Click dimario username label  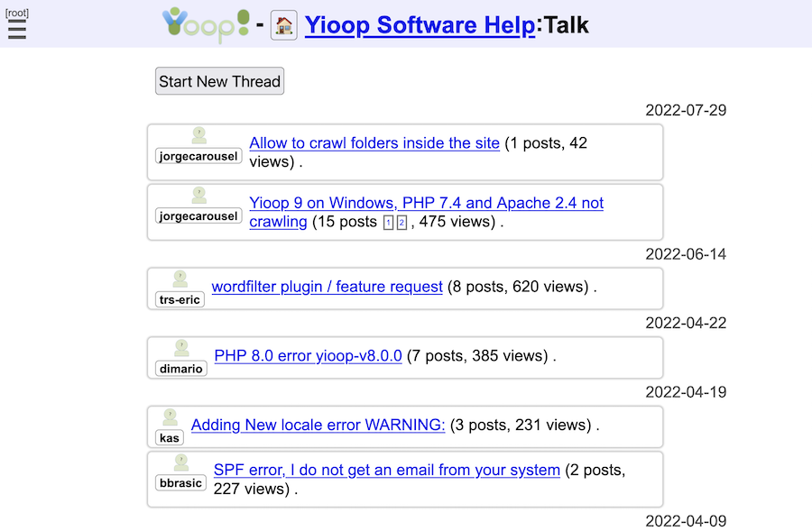[181, 369]
